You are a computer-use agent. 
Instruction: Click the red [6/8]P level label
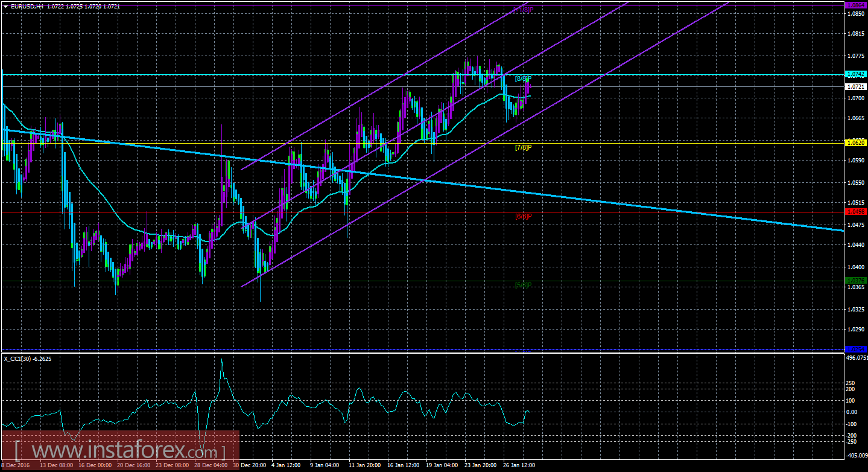(523, 216)
